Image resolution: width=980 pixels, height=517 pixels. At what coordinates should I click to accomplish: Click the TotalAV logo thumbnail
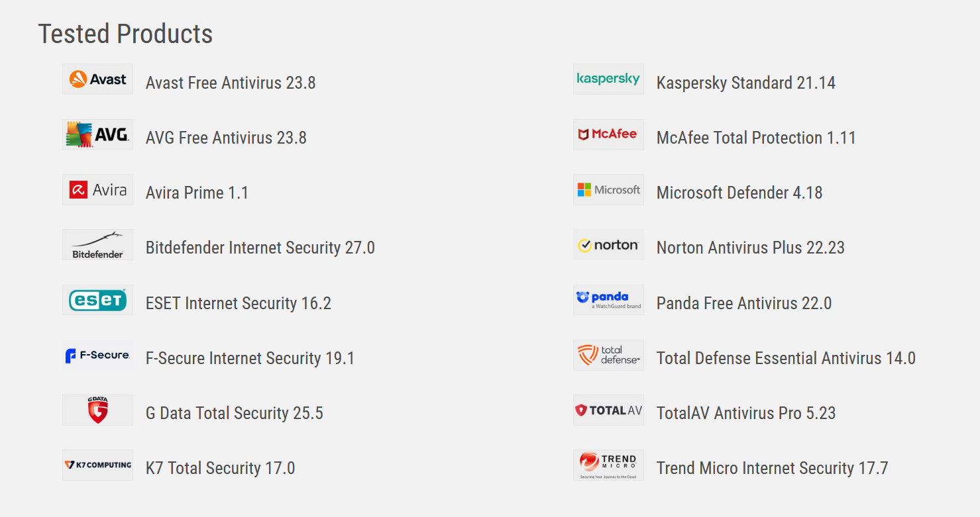tap(608, 410)
